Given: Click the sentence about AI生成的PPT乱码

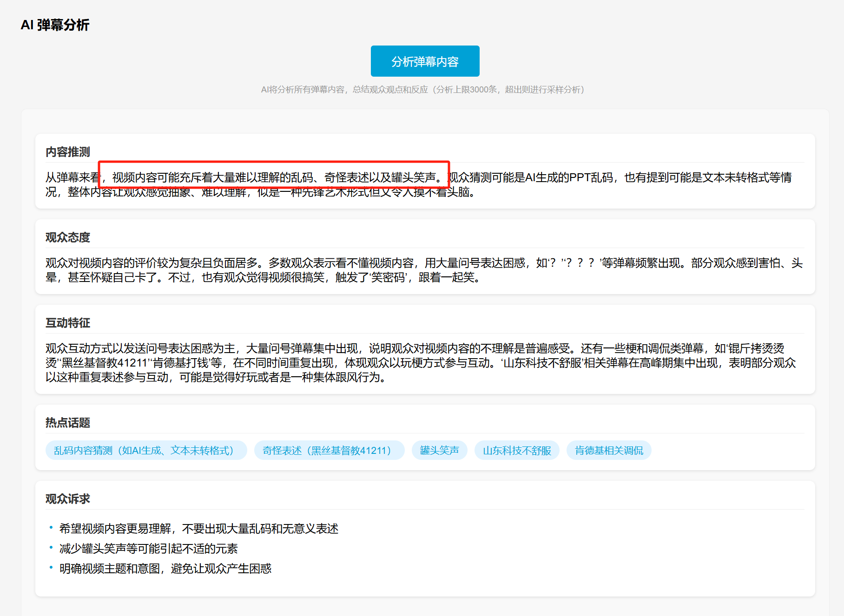Looking at the screenshot, I should [618, 177].
